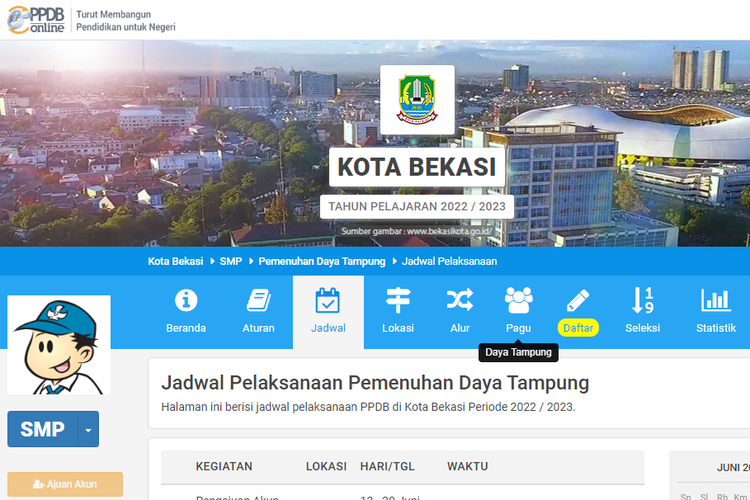Open the Daftar pencil icon
Image resolution: width=750 pixels, height=500 pixels.
click(578, 300)
